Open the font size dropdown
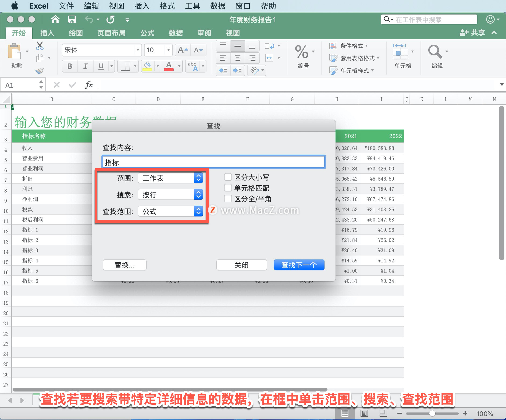 coord(168,50)
